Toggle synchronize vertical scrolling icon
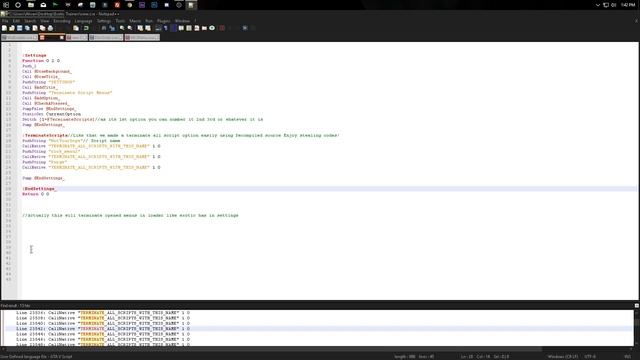 [140, 28]
